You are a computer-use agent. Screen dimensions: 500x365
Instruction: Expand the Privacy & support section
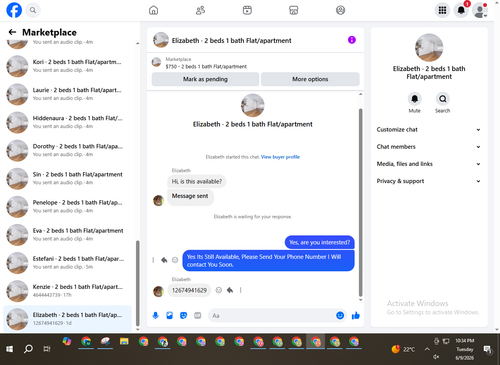point(428,181)
